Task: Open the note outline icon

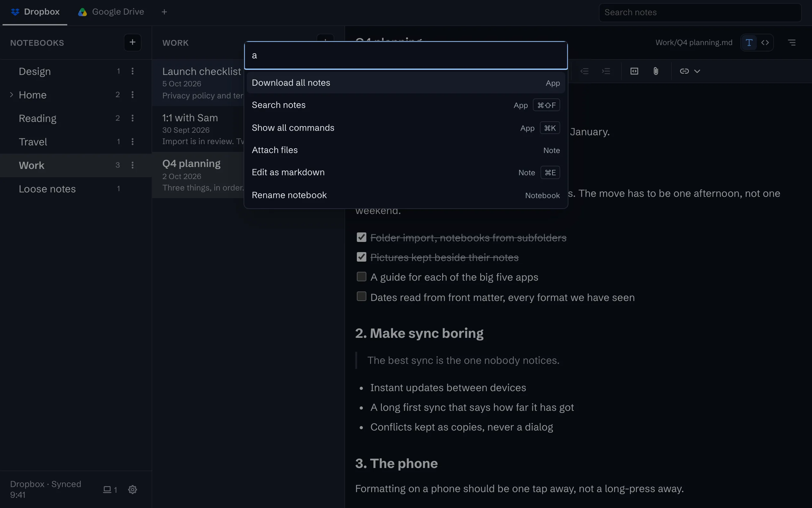Action: (x=792, y=43)
